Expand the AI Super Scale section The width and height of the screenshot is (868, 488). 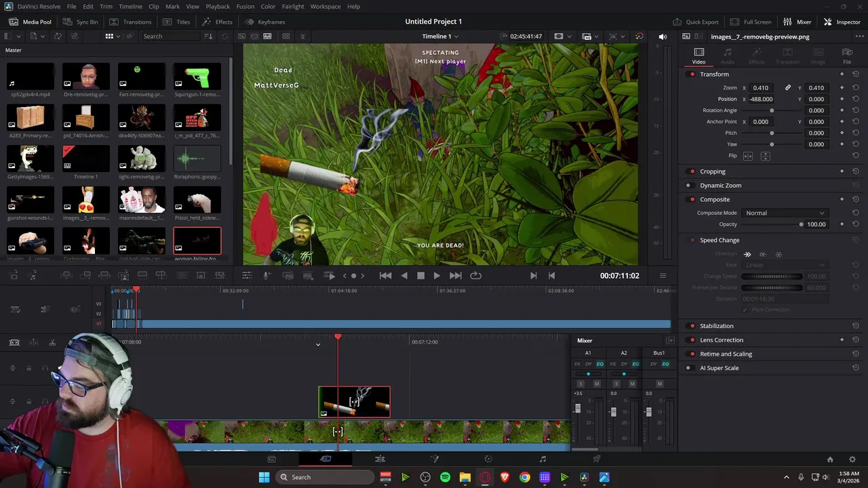719,368
